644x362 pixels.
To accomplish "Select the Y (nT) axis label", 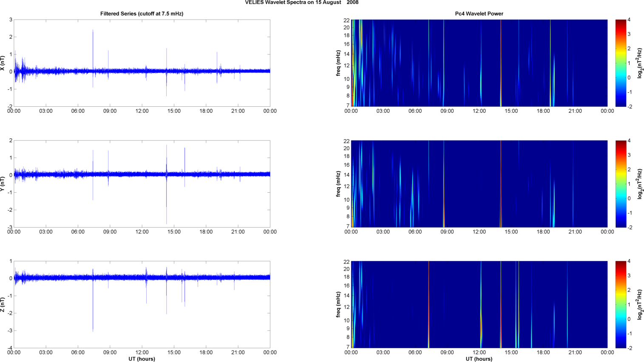I will click(3, 184).
